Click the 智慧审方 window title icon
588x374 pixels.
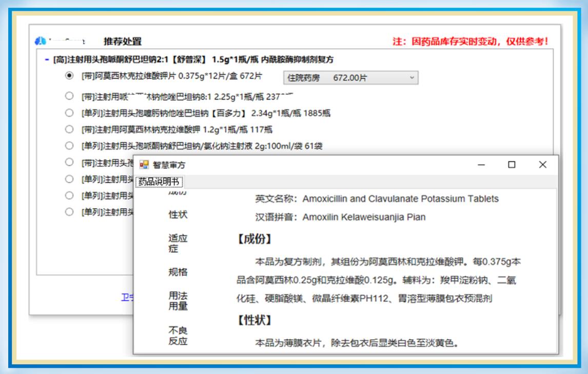pyautogui.click(x=144, y=165)
